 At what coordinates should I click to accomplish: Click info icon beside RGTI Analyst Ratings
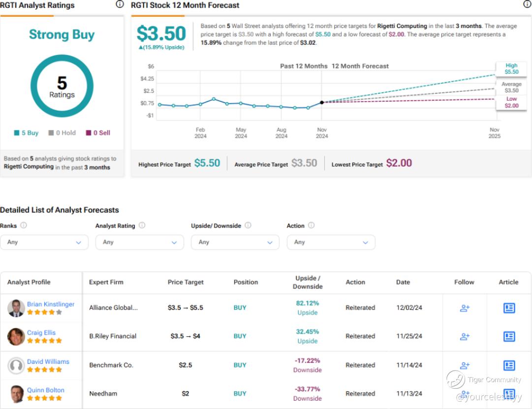120,4
